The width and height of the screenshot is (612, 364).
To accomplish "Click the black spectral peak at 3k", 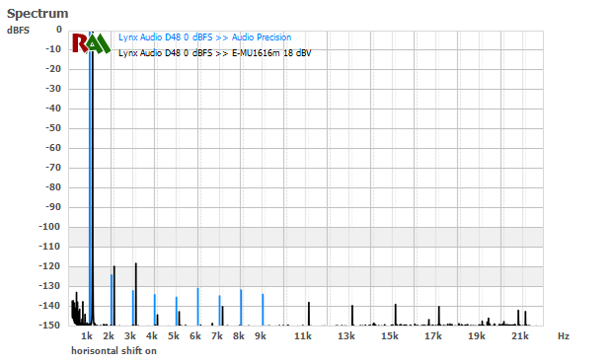I will [136, 294].
